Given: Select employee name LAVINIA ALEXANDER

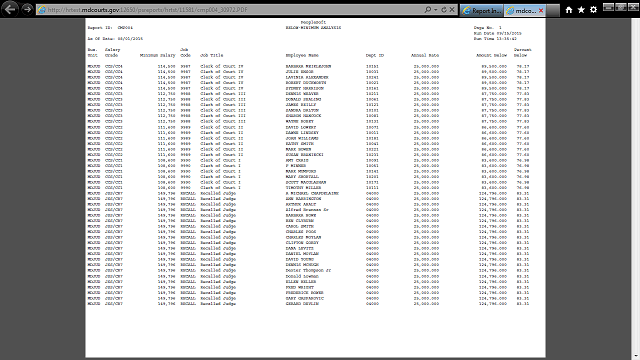Looking at the screenshot, I should (x=307, y=77).
